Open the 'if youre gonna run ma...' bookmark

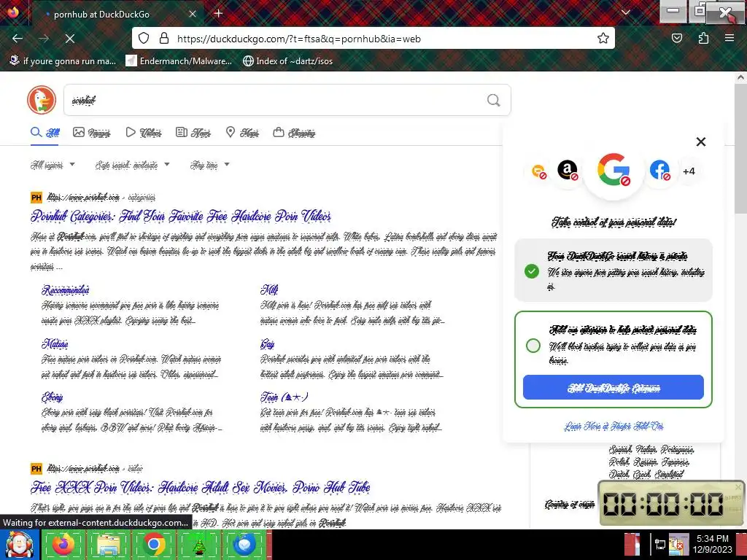click(63, 61)
